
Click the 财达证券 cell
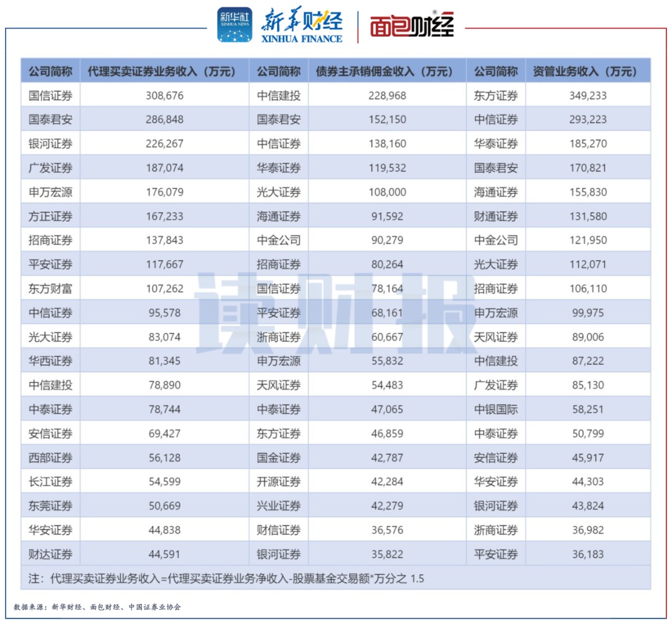click(50, 554)
